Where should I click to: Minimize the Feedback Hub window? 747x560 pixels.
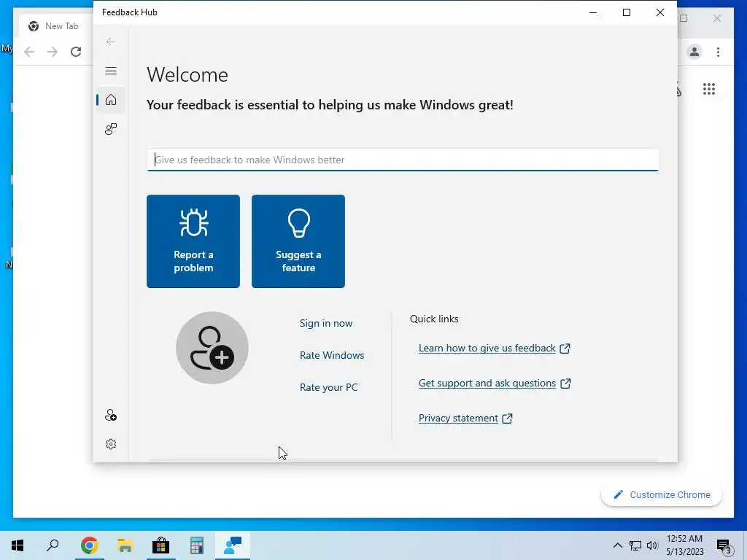tap(593, 12)
